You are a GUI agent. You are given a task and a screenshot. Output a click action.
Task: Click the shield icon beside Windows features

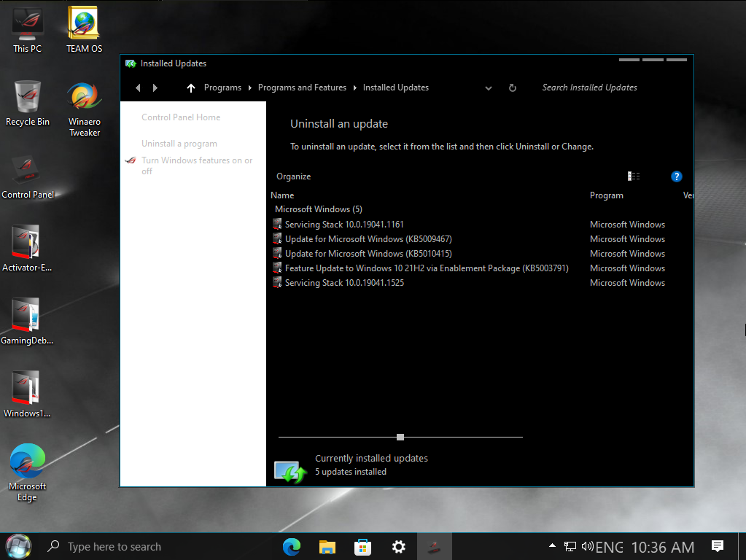(131, 160)
